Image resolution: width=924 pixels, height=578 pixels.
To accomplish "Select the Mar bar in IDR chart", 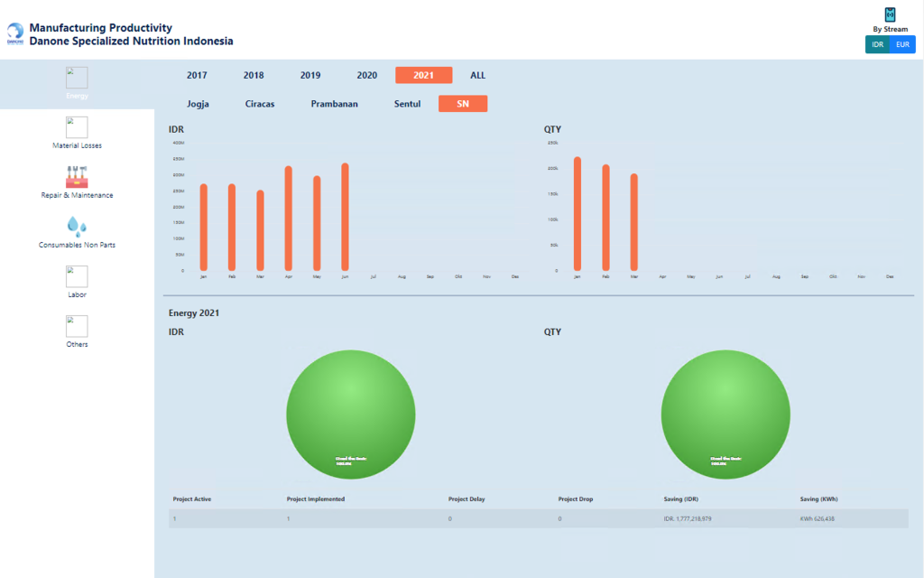I will [260, 230].
